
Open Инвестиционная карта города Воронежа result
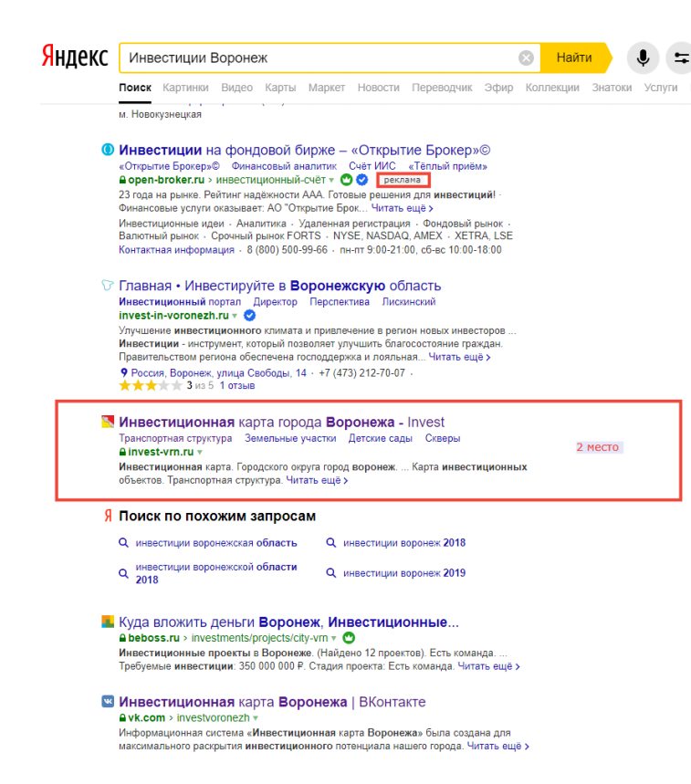coord(281,422)
